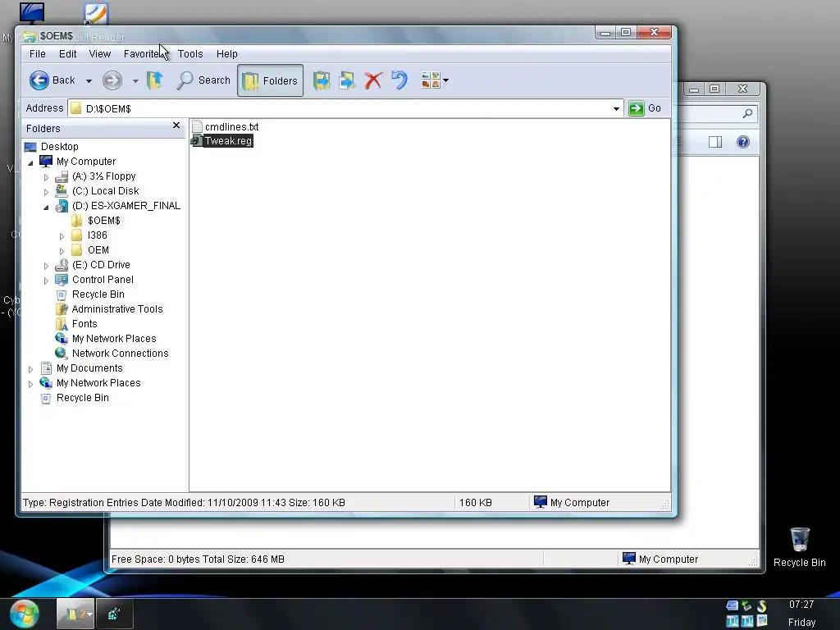Expand the My Documents node
Screen dimensions: 840x630
pos(30,369)
